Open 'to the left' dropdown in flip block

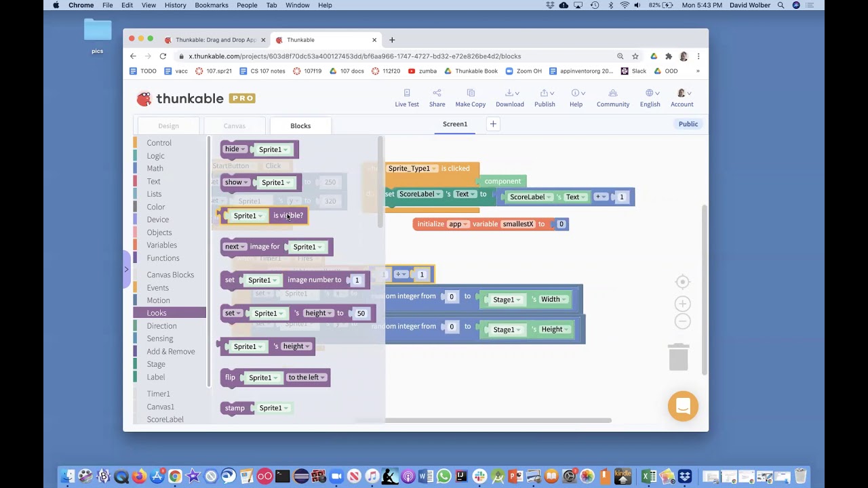click(x=306, y=378)
